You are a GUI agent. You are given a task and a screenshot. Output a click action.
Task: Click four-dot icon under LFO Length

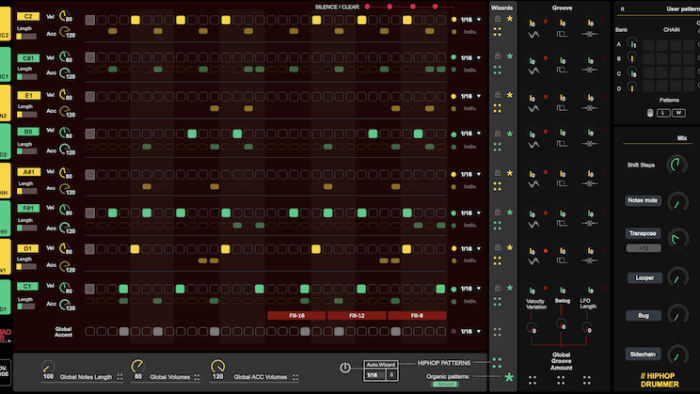(587, 380)
